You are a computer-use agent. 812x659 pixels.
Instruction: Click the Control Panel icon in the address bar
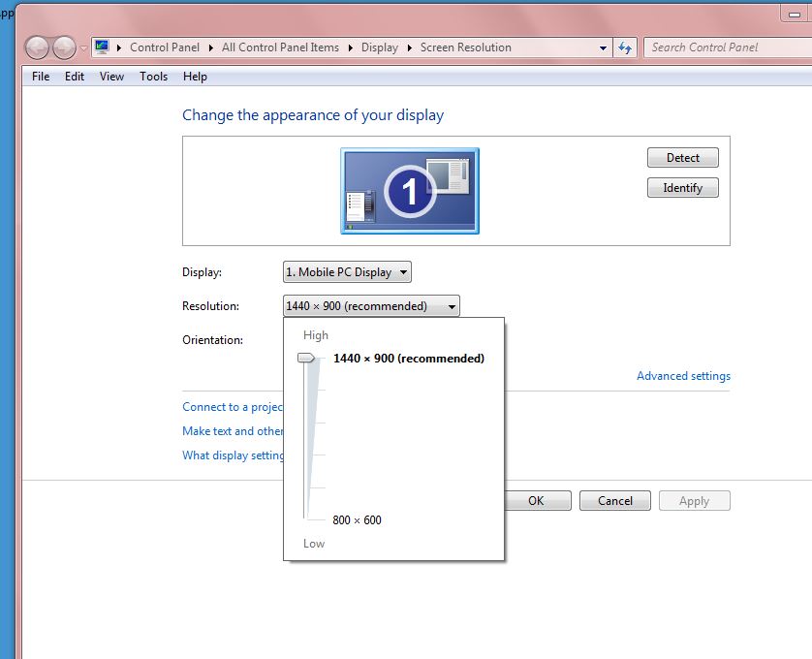[x=102, y=47]
